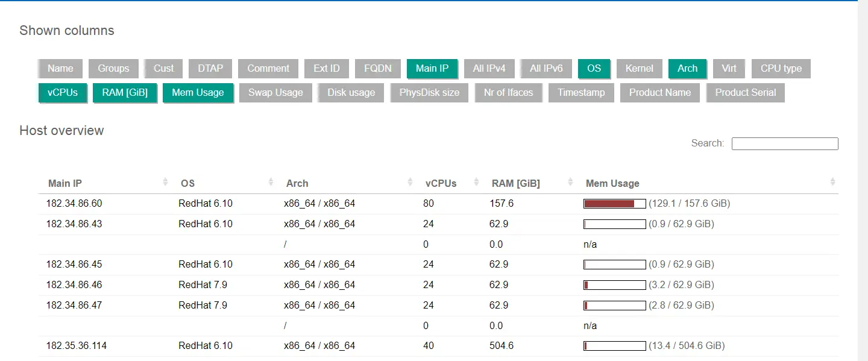Toggle the DTAP column button
Screen dimensions: 868x361
210,69
